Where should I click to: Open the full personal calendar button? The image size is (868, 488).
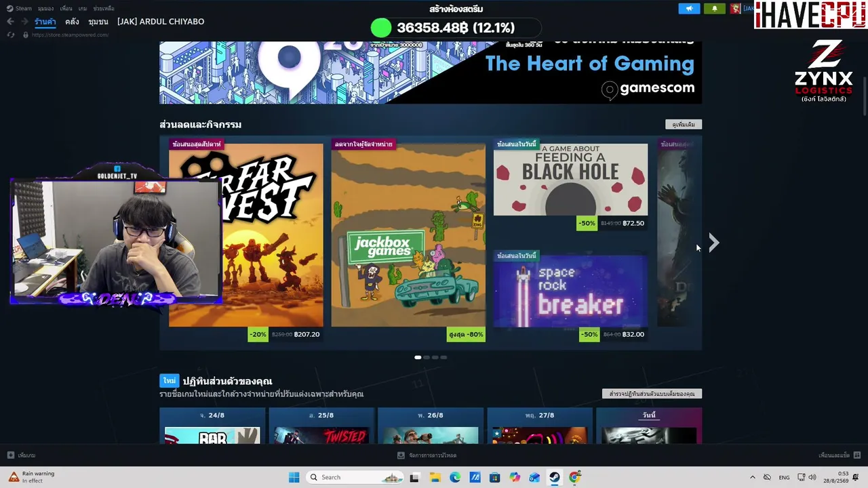[652, 394]
